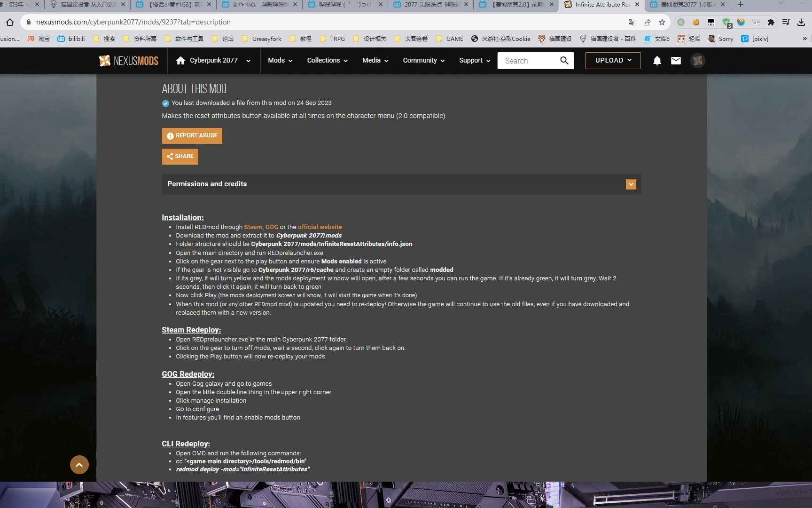Open the notifications bell
This screenshot has width=812, height=508.
point(657,61)
